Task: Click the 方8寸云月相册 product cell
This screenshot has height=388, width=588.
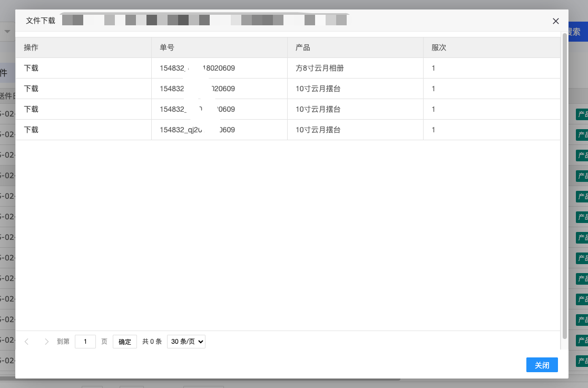Action: coord(320,68)
